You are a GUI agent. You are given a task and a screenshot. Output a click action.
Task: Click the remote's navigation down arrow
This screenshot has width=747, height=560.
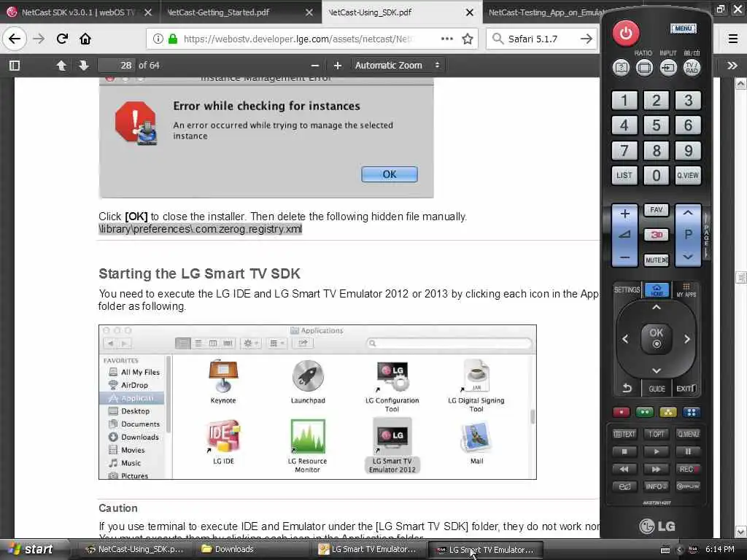(656, 370)
